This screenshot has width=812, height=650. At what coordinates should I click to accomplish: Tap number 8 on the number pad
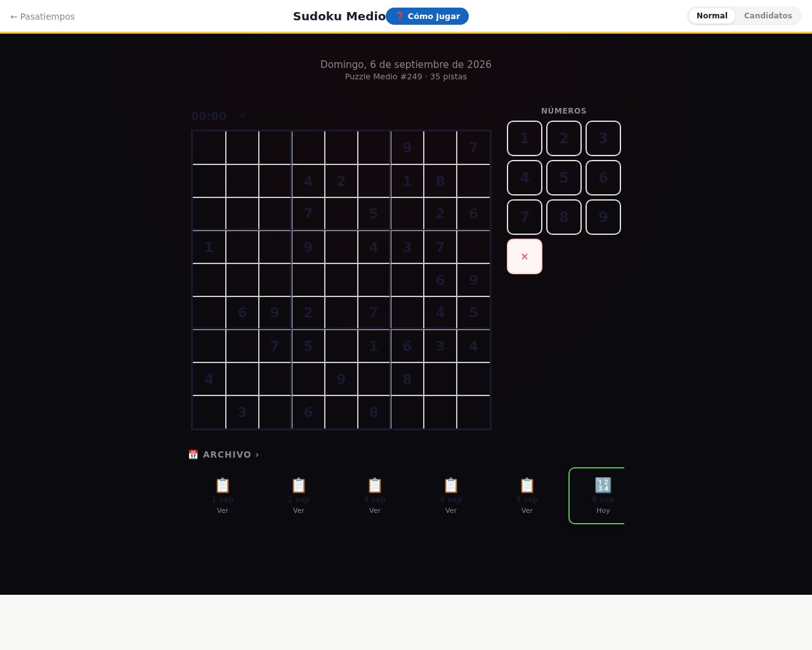pyautogui.click(x=564, y=217)
